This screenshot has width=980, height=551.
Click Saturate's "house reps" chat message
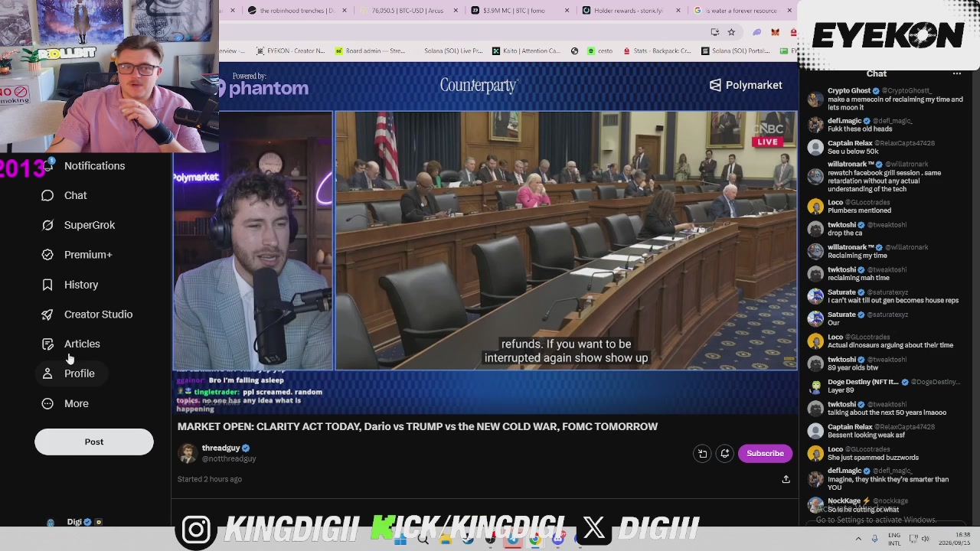coord(893,301)
